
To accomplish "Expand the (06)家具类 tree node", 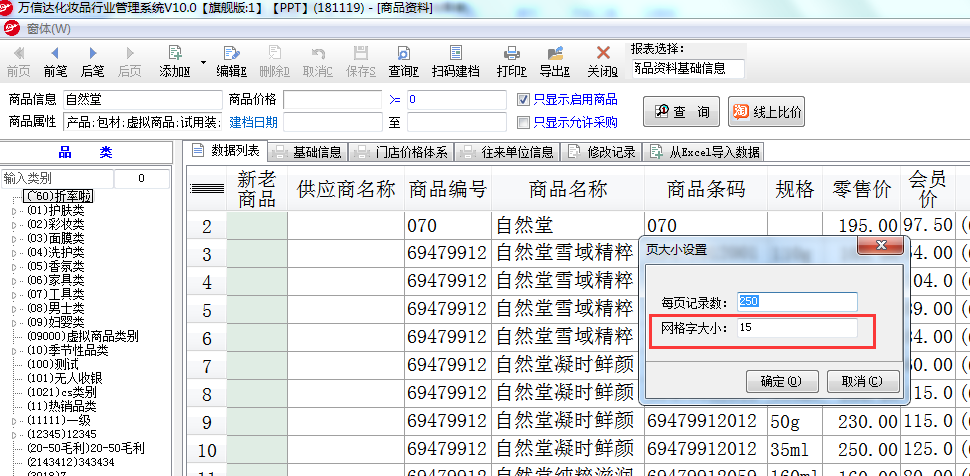I will pyautogui.click(x=14, y=281).
